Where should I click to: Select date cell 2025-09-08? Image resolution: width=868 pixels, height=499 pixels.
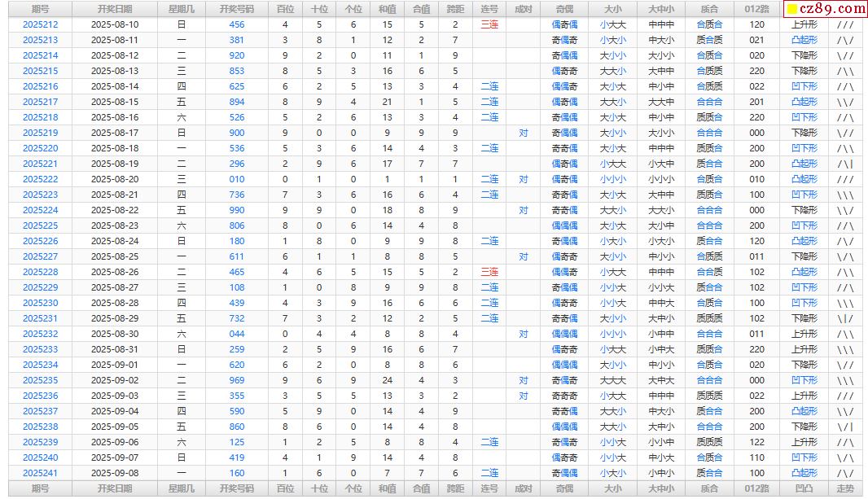[115, 474]
